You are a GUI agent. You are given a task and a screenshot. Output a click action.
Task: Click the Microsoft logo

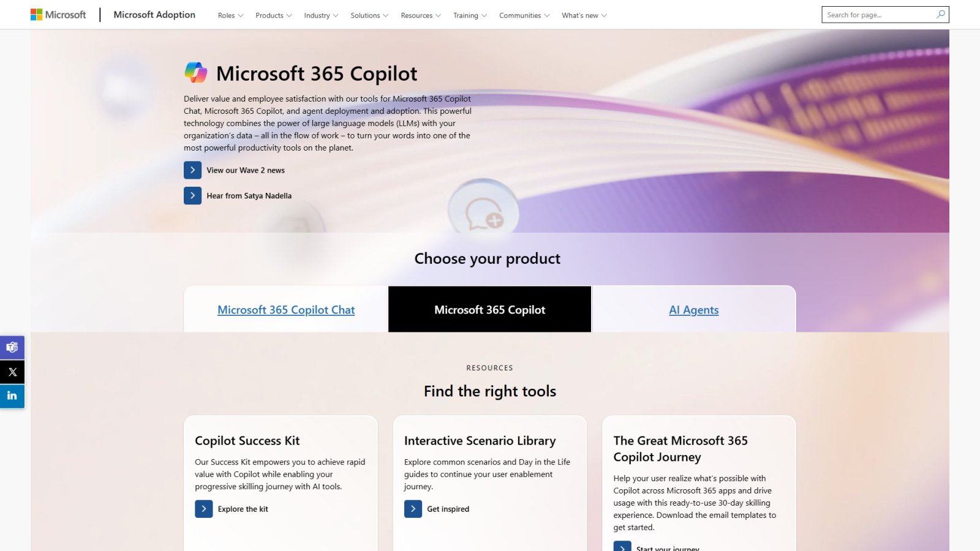(58, 15)
